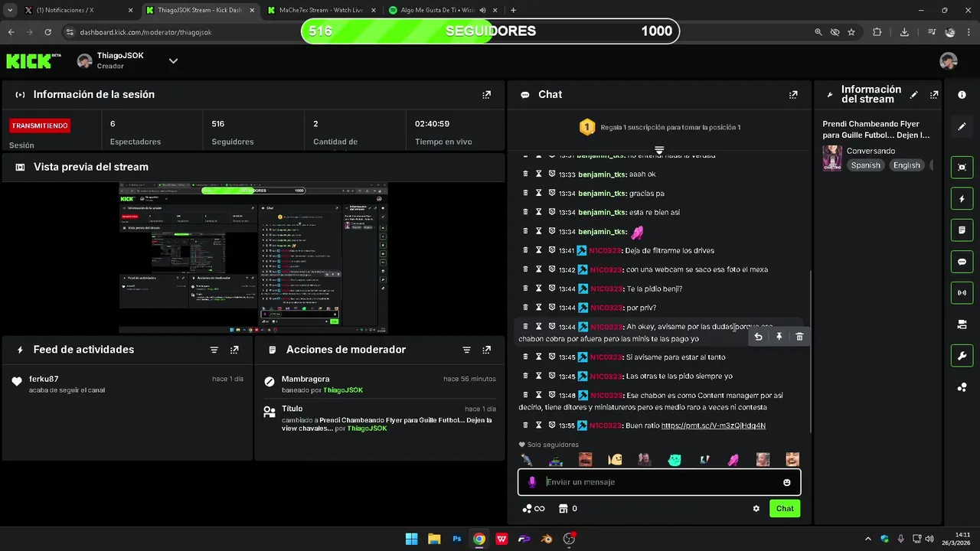Toggle the document mod-actions panel in sidebar
Image resolution: width=980 pixels, height=551 pixels.
pos(962,230)
